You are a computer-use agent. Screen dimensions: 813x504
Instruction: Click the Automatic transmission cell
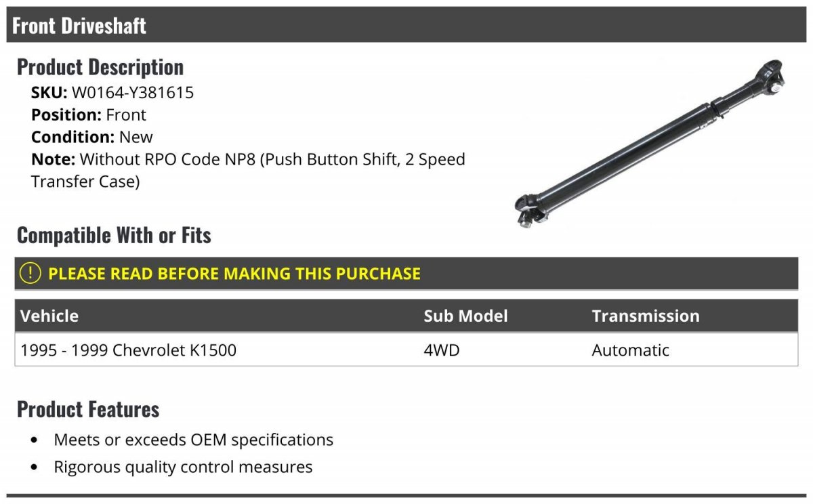(x=630, y=350)
